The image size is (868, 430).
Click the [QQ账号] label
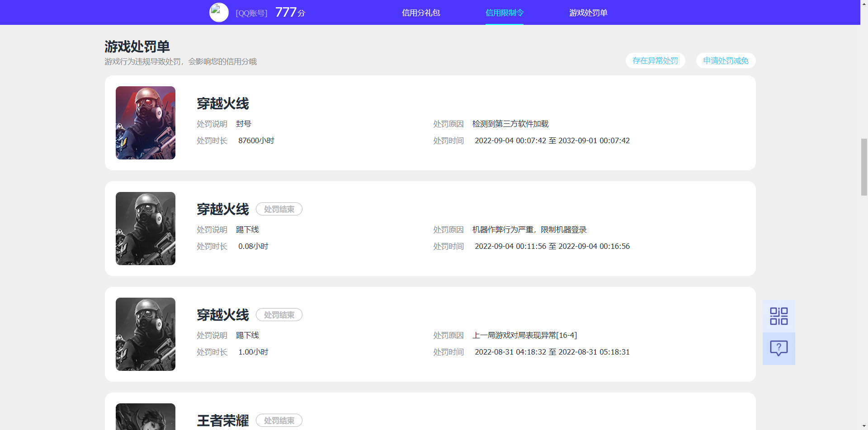pyautogui.click(x=251, y=13)
